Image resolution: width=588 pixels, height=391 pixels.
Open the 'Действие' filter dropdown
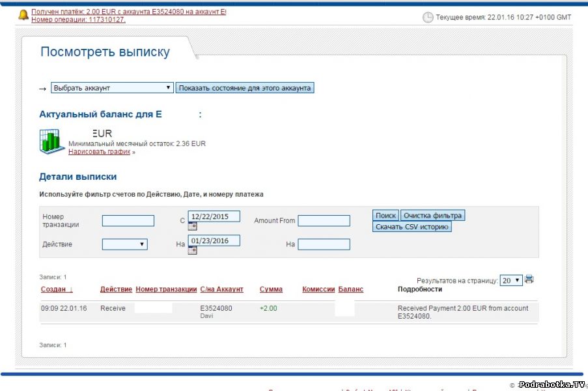[x=124, y=244]
